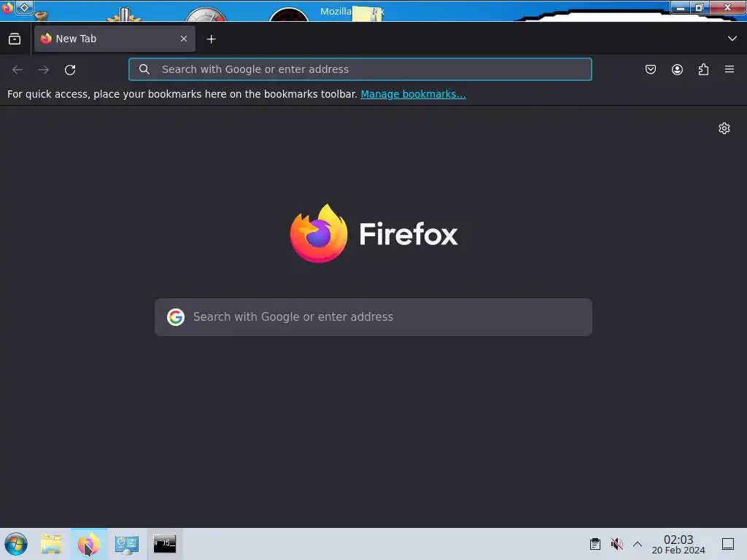Focus the address bar search field

360,69
